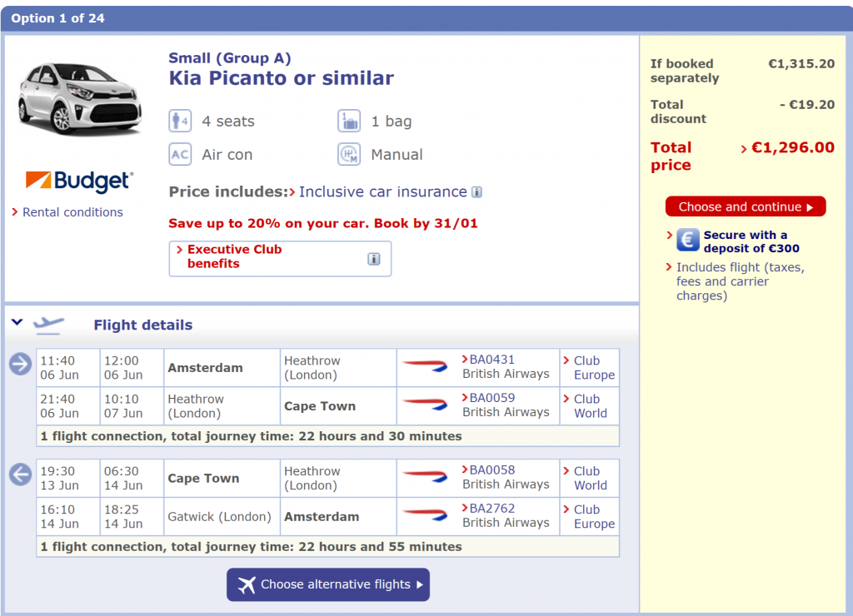The height and width of the screenshot is (616, 853).
Task: Open Inclusive car insurance link
Action: pyautogui.click(x=382, y=192)
